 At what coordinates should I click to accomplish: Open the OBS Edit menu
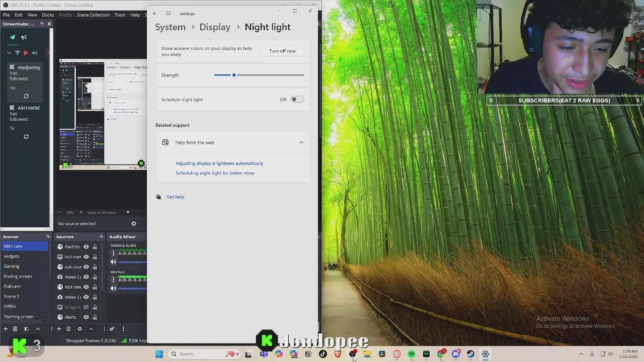[19, 15]
